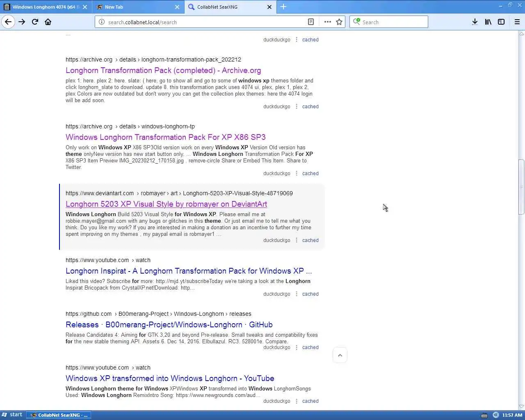
Task: Open the on-screen keyboard tray icon
Action: [x=484, y=415]
